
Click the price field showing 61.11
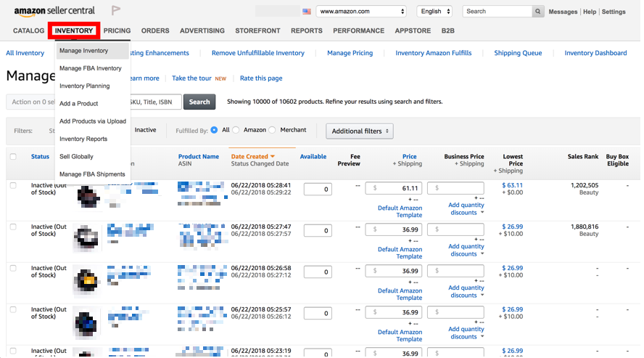tap(394, 188)
